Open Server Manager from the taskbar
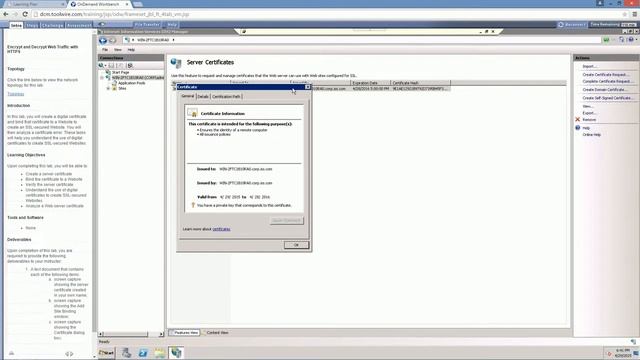This screenshot has width=640, height=360. click(x=126, y=353)
